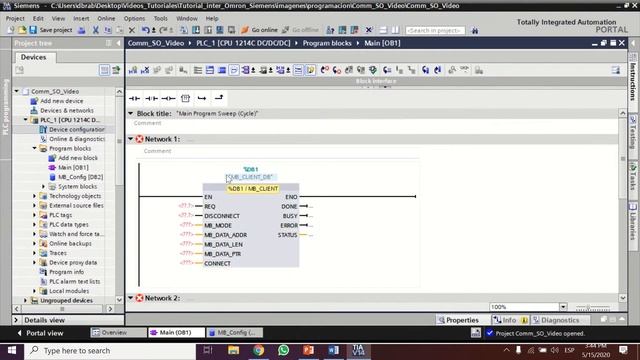Expand the Watch and force tables folder
Screen dimensions: 640x360
pos(35,234)
